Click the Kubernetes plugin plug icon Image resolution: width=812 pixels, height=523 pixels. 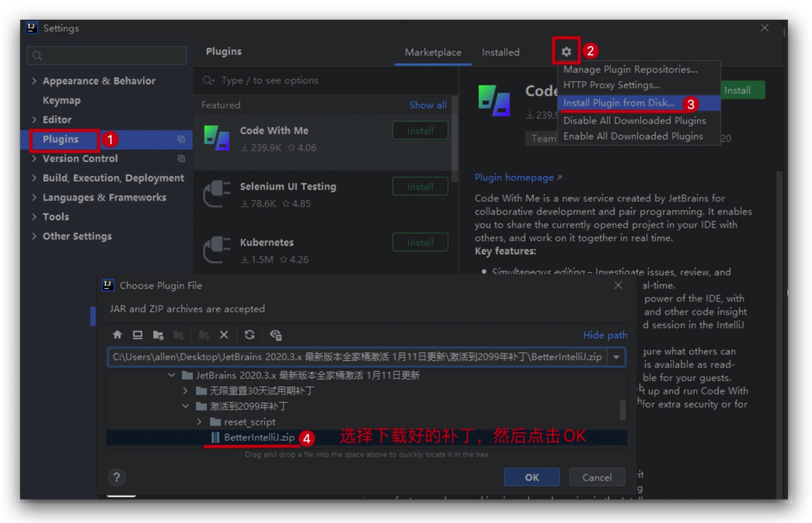click(x=217, y=250)
